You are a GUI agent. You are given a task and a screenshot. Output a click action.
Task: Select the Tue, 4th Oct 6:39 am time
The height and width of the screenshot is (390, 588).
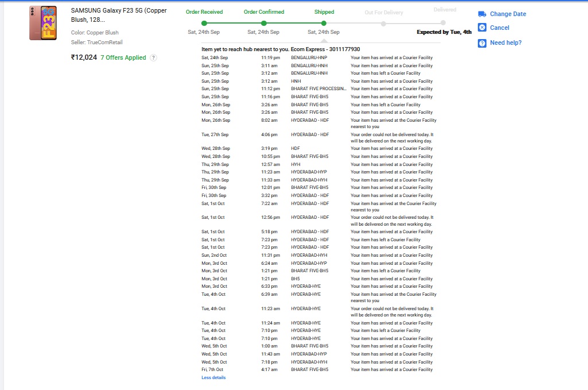[x=269, y=295]
